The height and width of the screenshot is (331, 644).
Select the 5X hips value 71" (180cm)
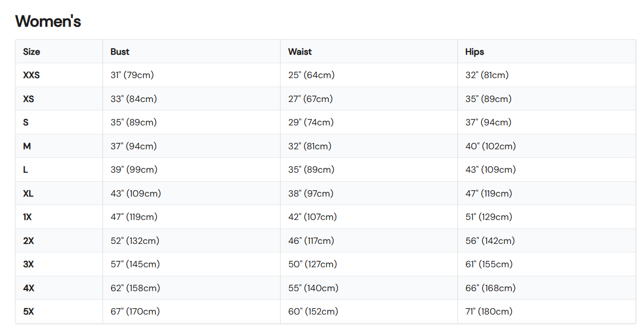click(x=489, y=311)
